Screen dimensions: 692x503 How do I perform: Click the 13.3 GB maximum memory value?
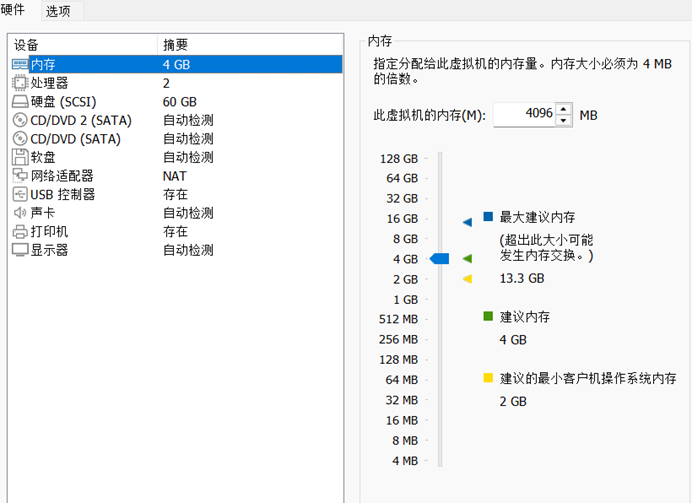(x=522, y=278)
